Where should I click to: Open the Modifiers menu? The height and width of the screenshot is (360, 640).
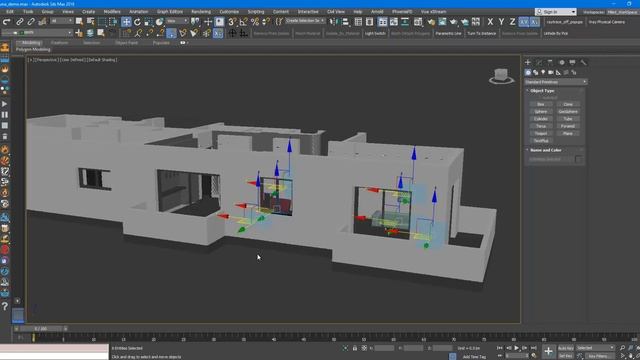(112, 12)
